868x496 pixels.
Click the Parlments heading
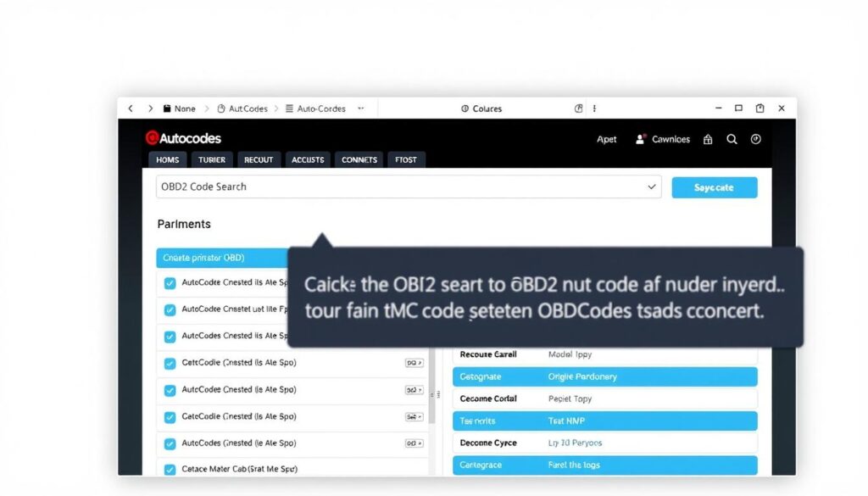pos(184,224)
